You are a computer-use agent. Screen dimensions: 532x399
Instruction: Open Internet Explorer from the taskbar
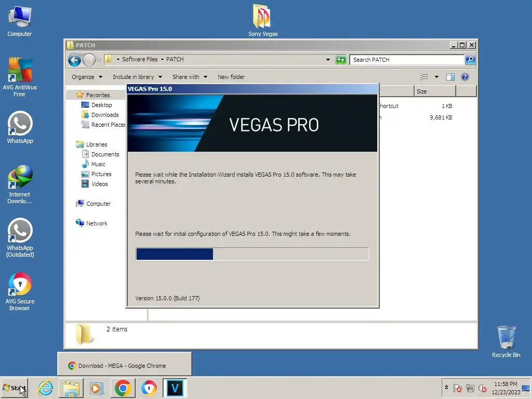coord(46,388)
